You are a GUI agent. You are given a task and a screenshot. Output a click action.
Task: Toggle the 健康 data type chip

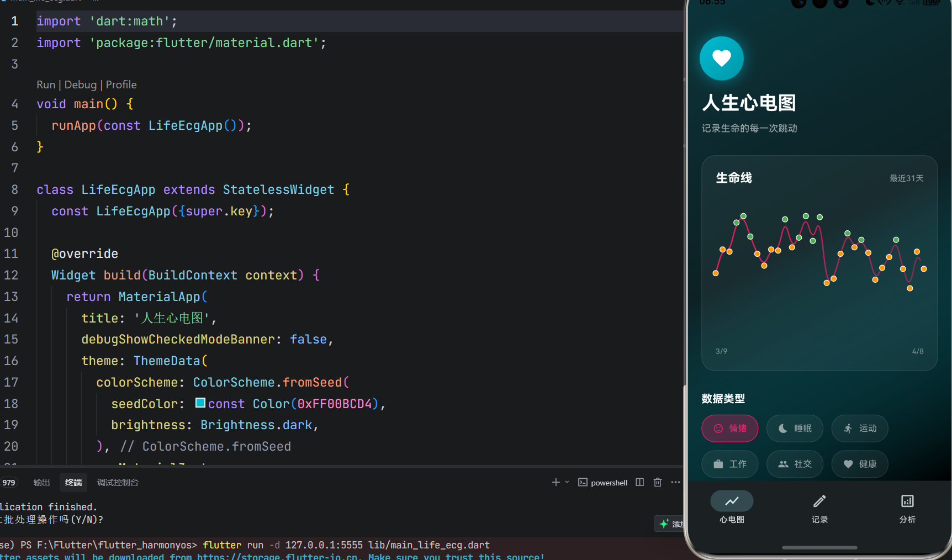(x=860, y=464)
